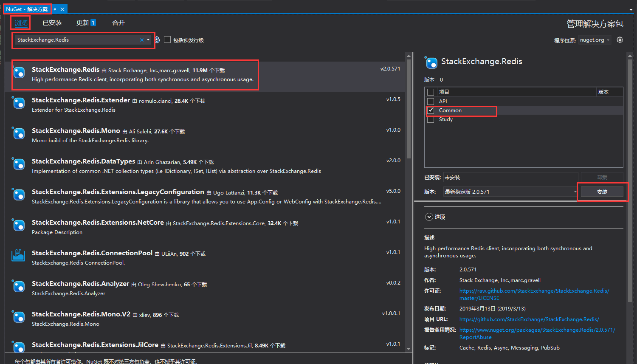Click the StackExchange.Redis package icon in list

[18, 72]
